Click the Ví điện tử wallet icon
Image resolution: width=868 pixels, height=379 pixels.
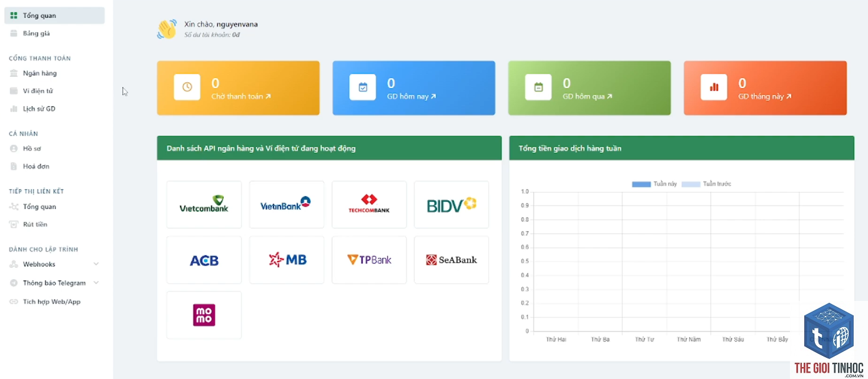(14, 91)
